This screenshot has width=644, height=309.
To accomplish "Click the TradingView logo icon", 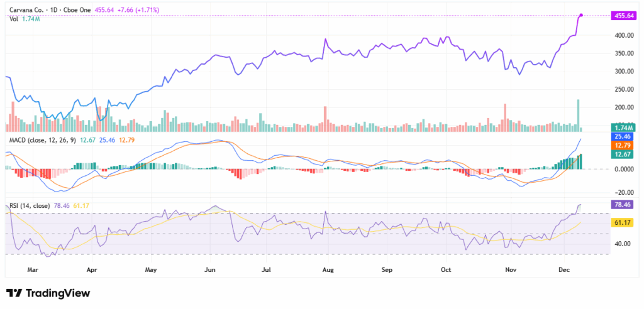I will [x=14, y=293].
